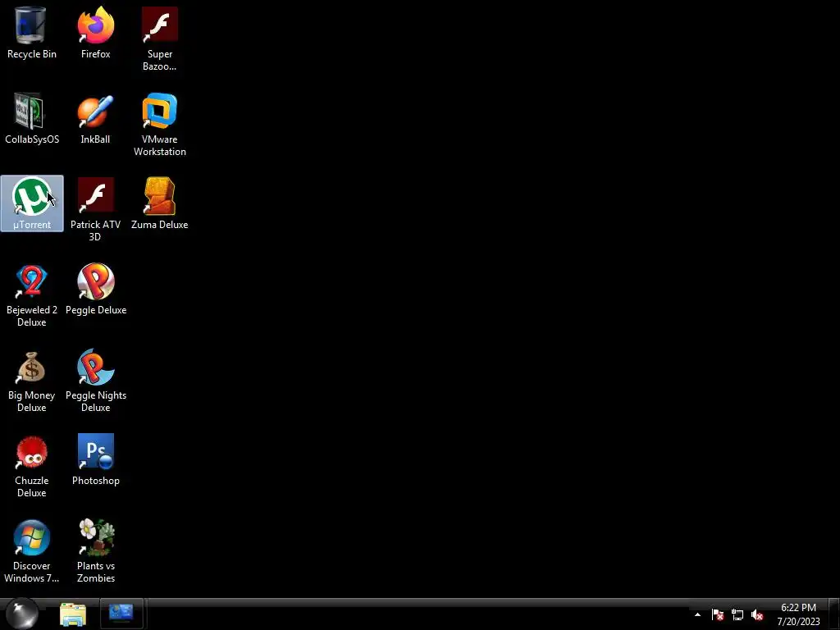Select the Zuma Deluxe game icon
This screenshot has height=630, width=840.
click(160, 203)
